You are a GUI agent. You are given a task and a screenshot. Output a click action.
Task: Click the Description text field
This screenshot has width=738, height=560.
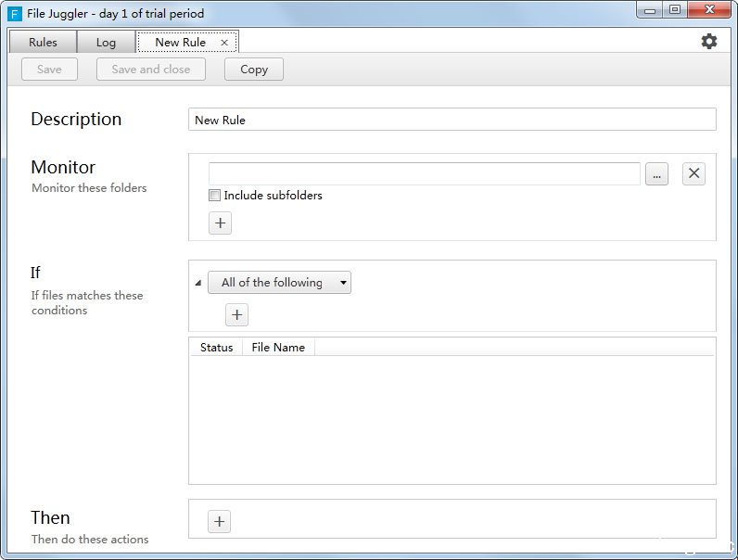(x=452, y=120)
